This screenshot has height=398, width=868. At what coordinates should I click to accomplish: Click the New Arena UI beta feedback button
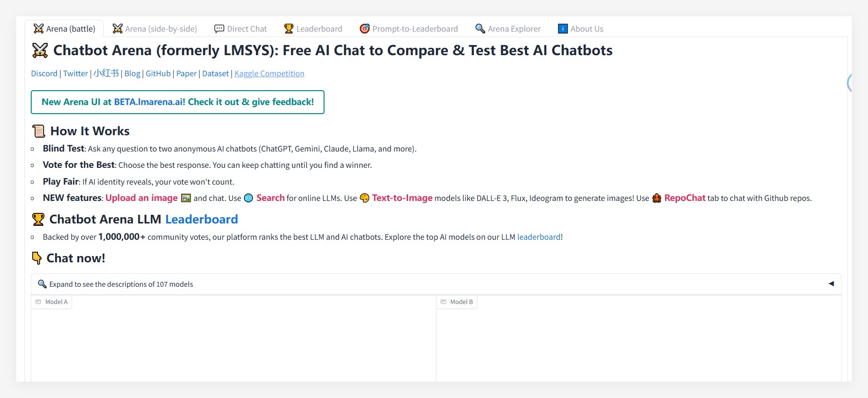(178, 102)
